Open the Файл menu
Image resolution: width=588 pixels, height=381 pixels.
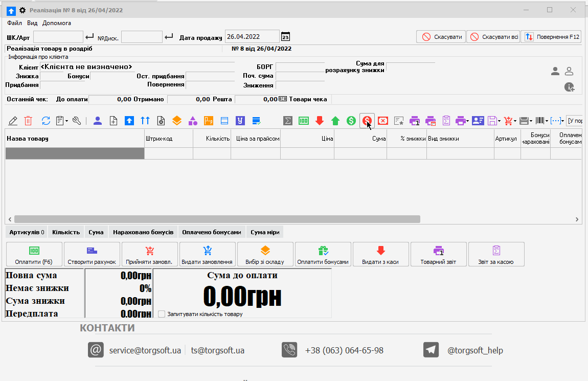(14, 23)
